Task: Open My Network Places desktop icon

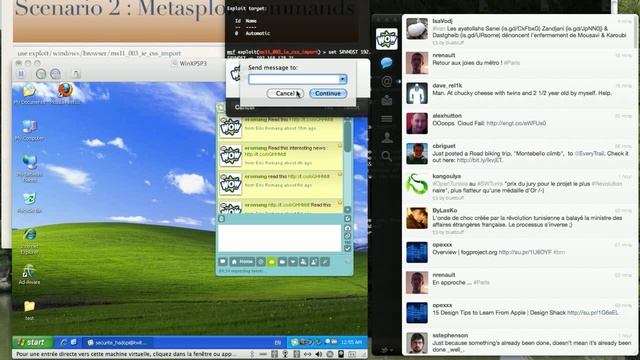Action: click(x=30, y=168)
